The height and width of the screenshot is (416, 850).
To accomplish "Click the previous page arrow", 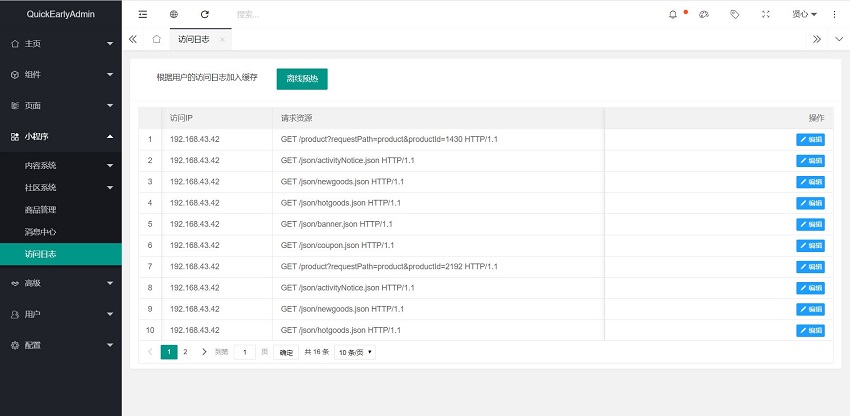I will click(x=150, y=352).
